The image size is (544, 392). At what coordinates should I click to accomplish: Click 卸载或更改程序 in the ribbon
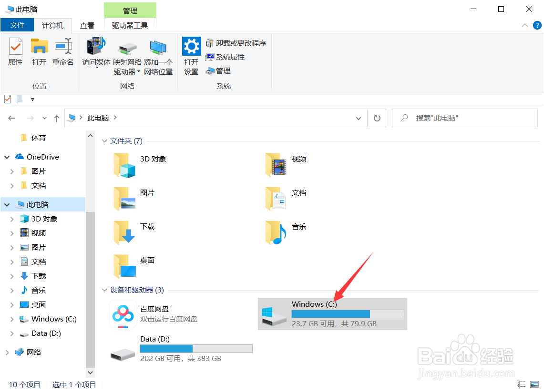point(236,42)
